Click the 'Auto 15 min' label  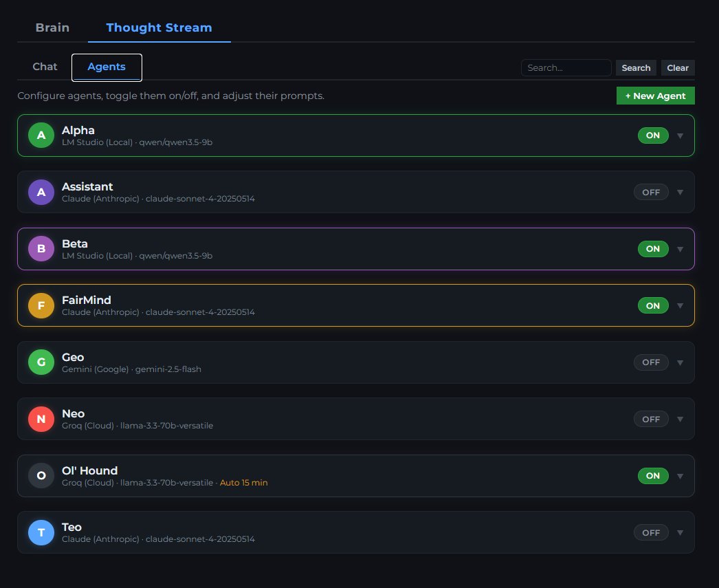243,483
